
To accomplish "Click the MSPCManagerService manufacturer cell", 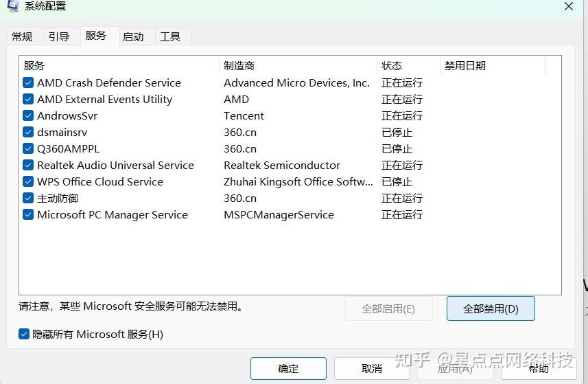I will point(279,215).
